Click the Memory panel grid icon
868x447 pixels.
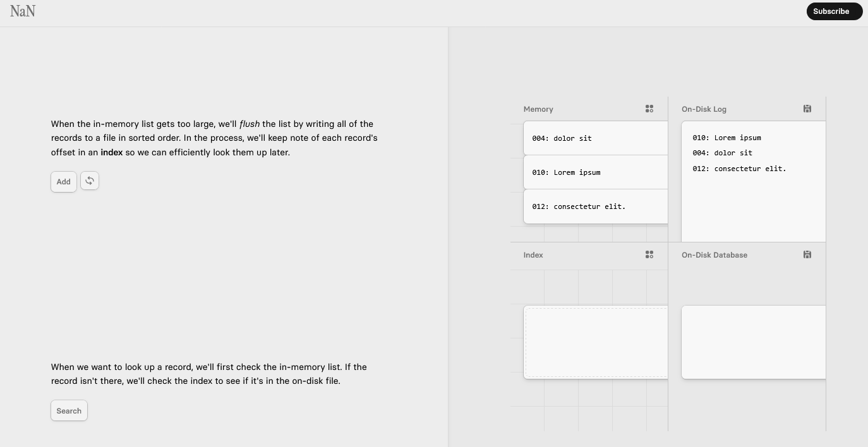pos(649,109)
